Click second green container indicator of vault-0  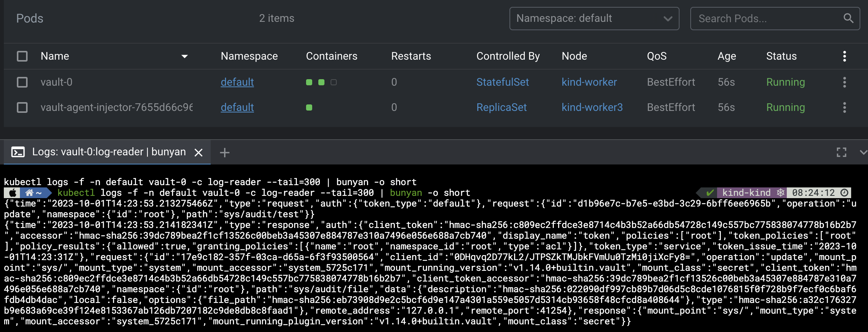click(321, 82)
